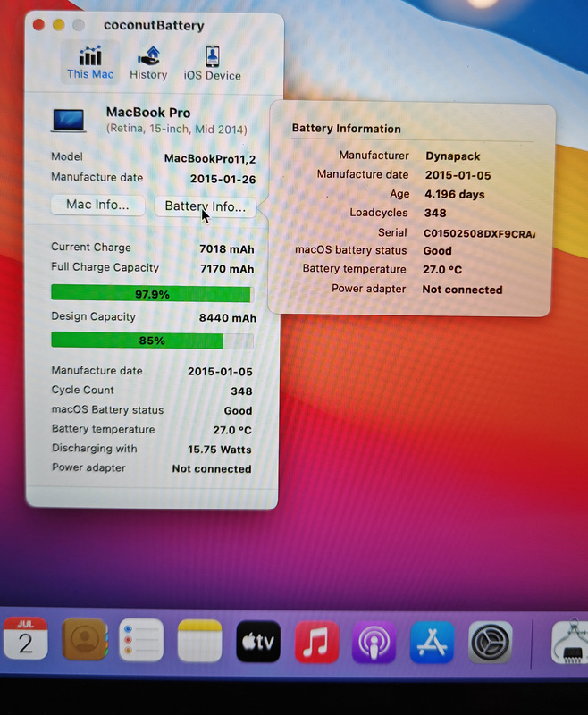Open Reminders from the dock

[141, 640]
